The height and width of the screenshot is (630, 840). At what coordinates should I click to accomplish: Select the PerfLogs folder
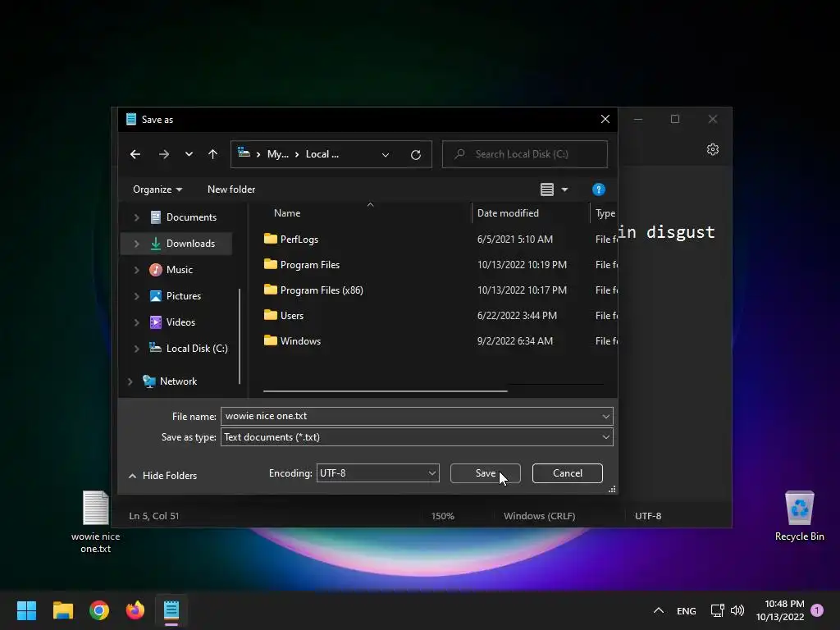tap(299, 239)
